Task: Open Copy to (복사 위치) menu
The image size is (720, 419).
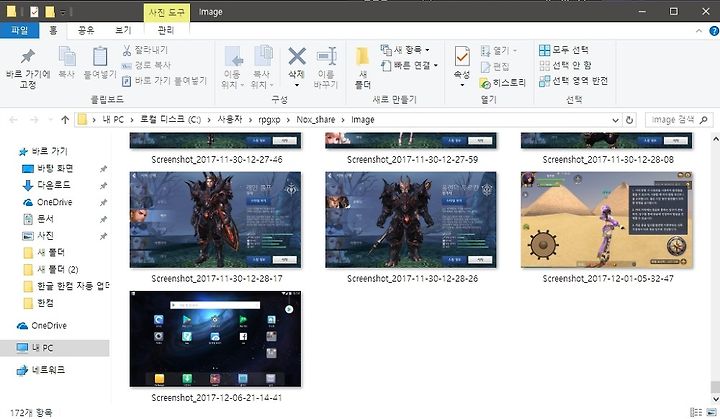Action: click(x=263, y=67)
